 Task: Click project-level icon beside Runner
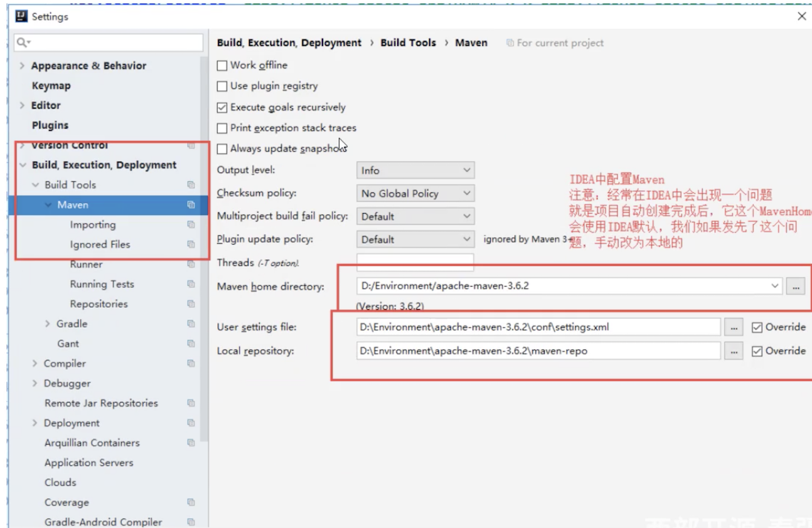pos(191,265)
